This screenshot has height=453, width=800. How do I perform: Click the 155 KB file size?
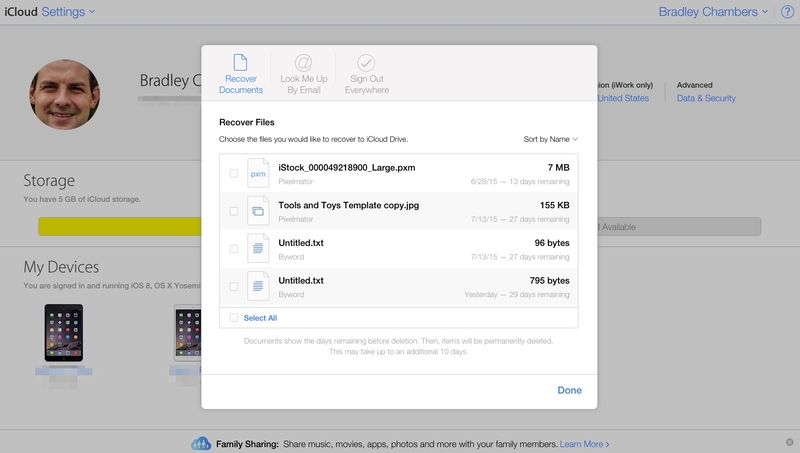(x=555, y=205)
